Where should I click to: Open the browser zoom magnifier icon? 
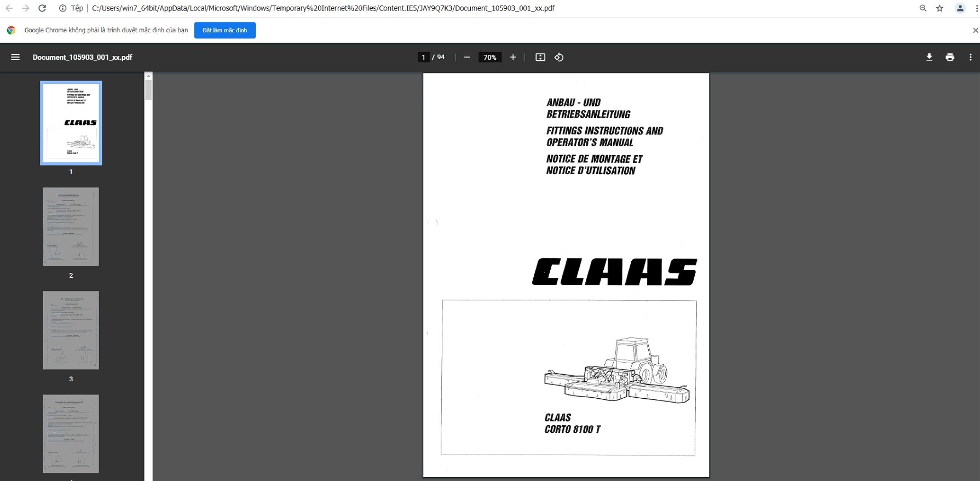point(923,8)
